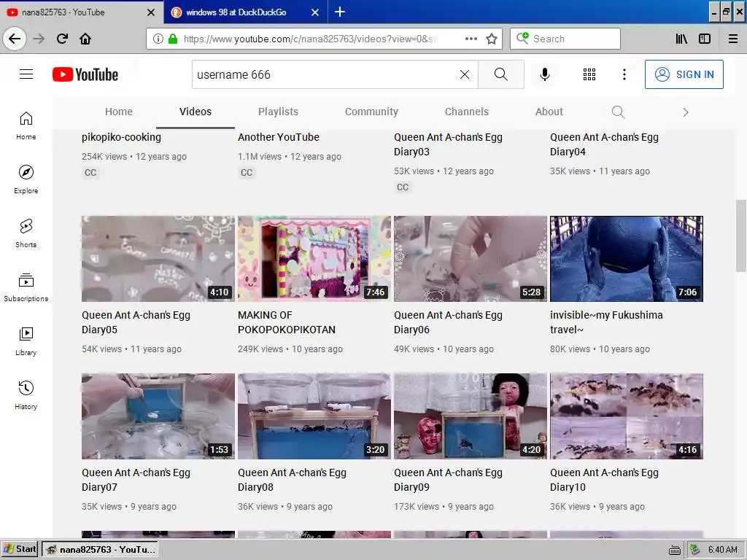Click the 6:40 AM taskbar clock

tap(723, 550)
